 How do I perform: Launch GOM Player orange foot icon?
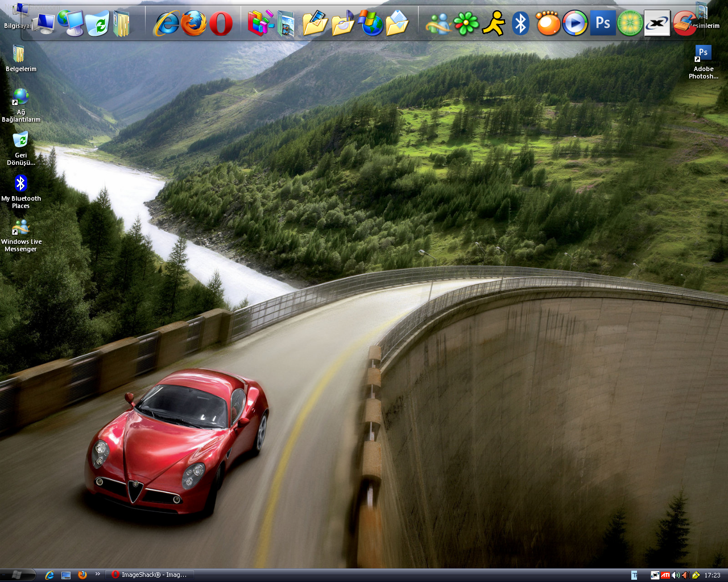click(x=548, y=24)
